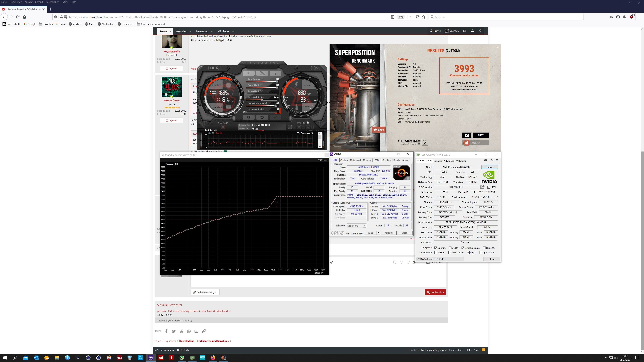644x362 pixels.
Task: Share thread on Reddit icon
Action: [x=181, y=331]
